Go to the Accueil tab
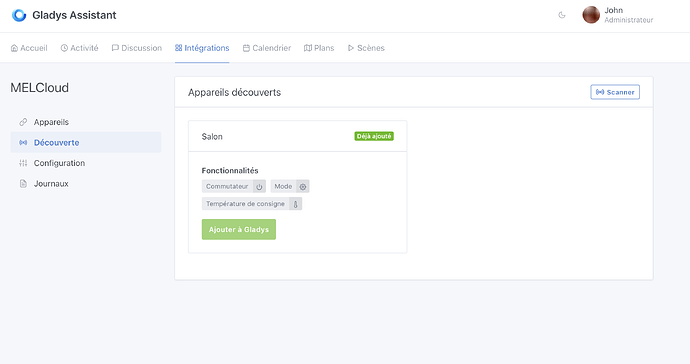The height and width of the screenshot is (364, 690). click(x=29, y=48)
